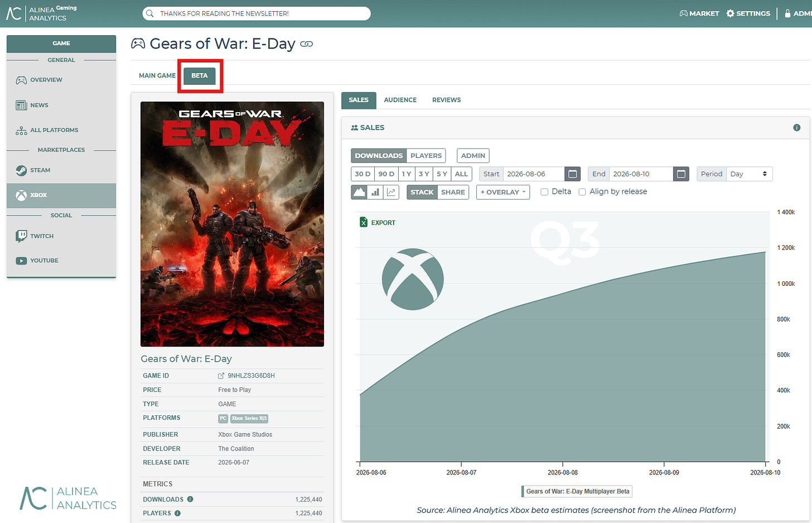
Task: Select the area chart type
Action: [x=359, y=192]
